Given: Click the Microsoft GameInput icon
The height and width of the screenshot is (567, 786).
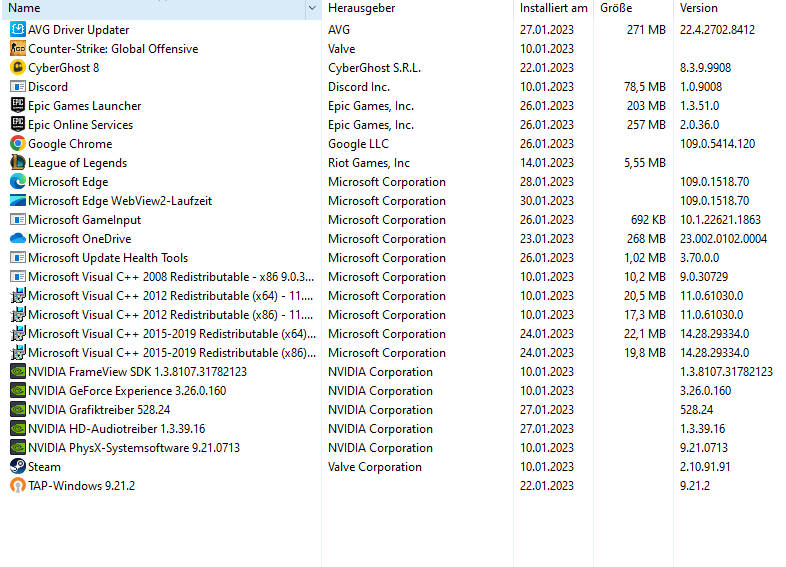Looking at the screenshot, I should click(18, 220).
